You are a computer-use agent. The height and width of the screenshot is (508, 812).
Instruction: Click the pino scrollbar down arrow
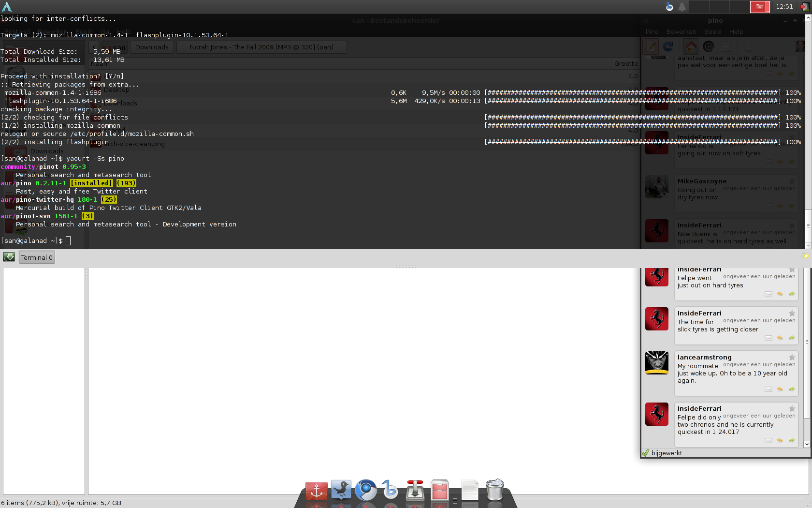[x=807, y=444]
